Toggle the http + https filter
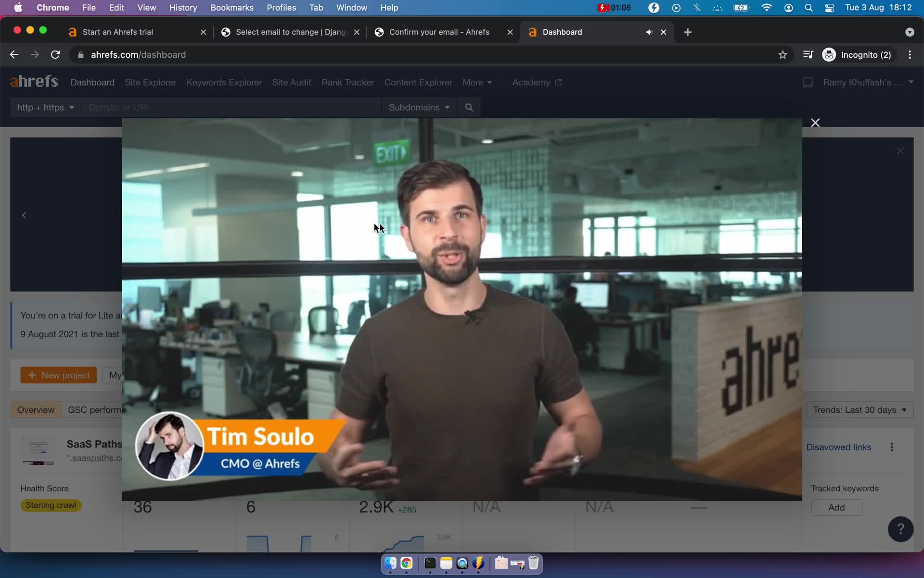 point(45,107)
